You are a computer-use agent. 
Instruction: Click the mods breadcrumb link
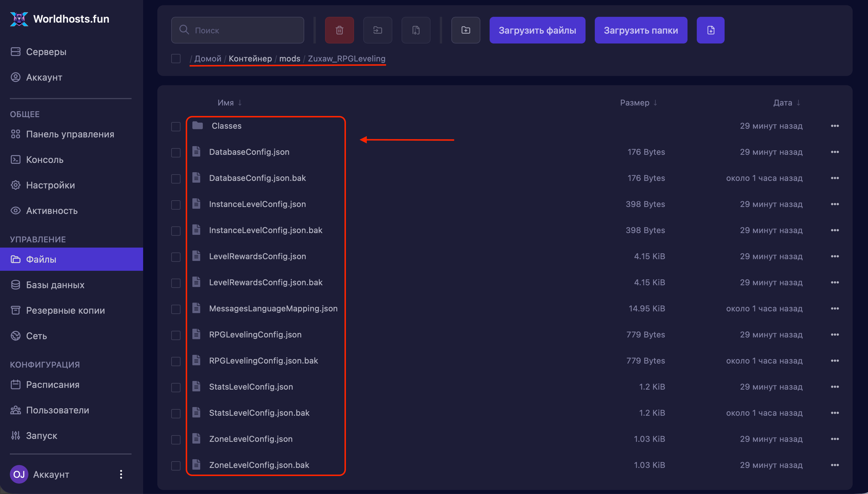point(289,59)
